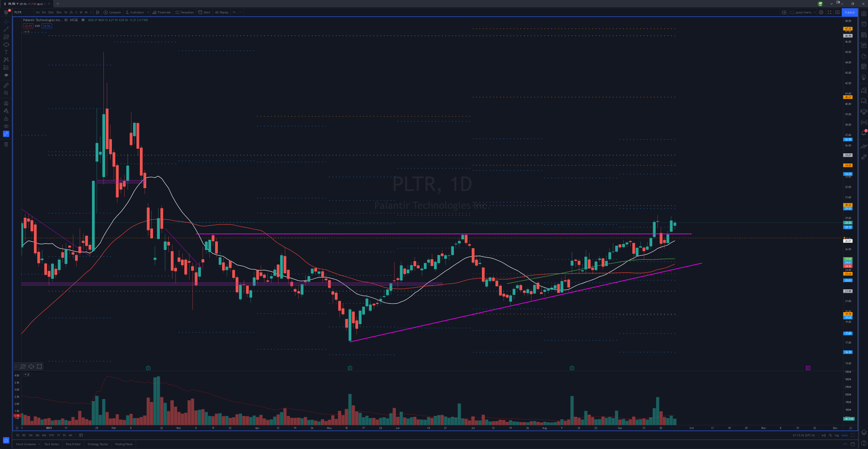Click the PLTR symbol search field

click(x=23, y=12)
